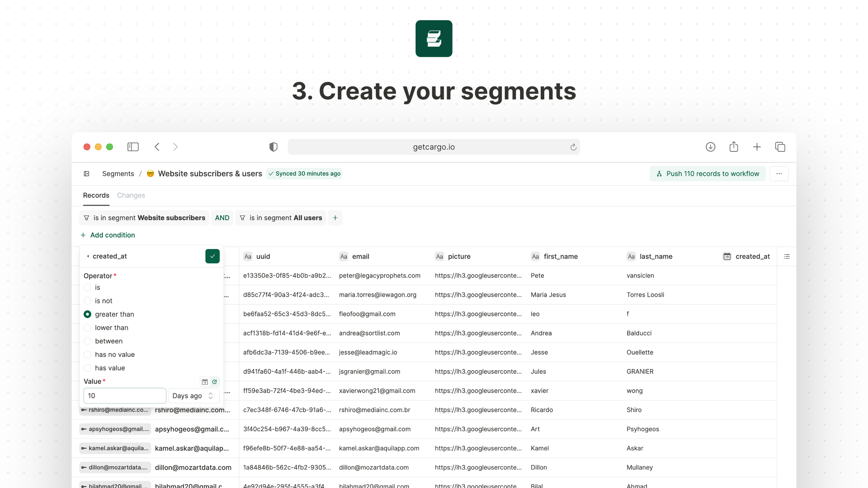The height and width of the screenshot is (488, 868).
Task: Confirm filter with green checkmark button
Action: coord(212,256)
